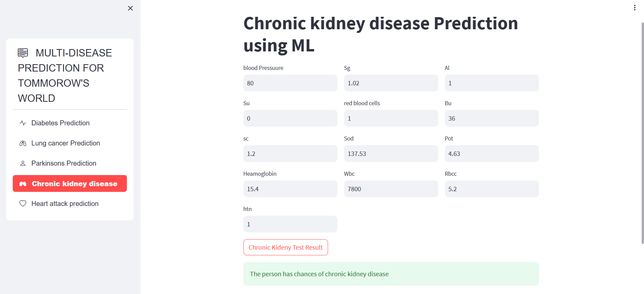This screenshot has height=294, width=644.
Task: Click inside the Sod input box
Action: click(x=390, y=154)
